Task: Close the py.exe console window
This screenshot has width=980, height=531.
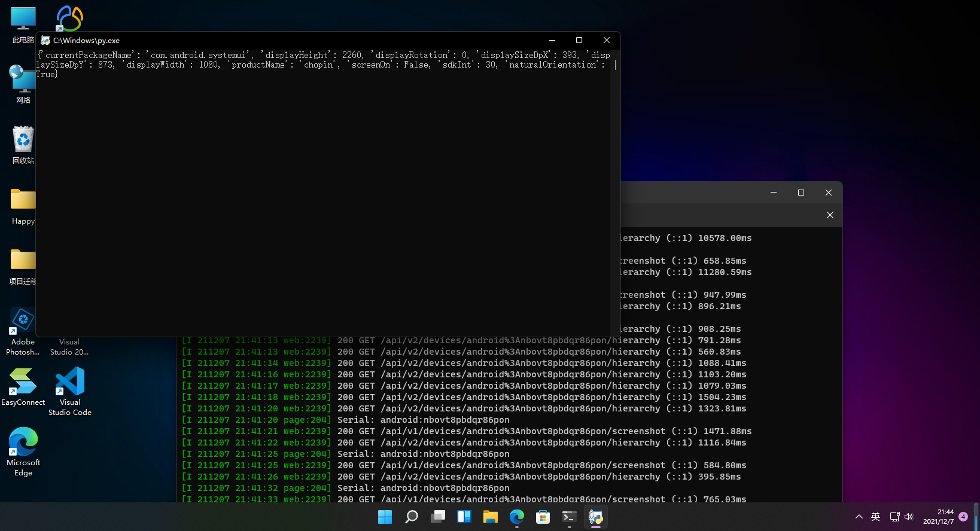Action: [607, 40]
